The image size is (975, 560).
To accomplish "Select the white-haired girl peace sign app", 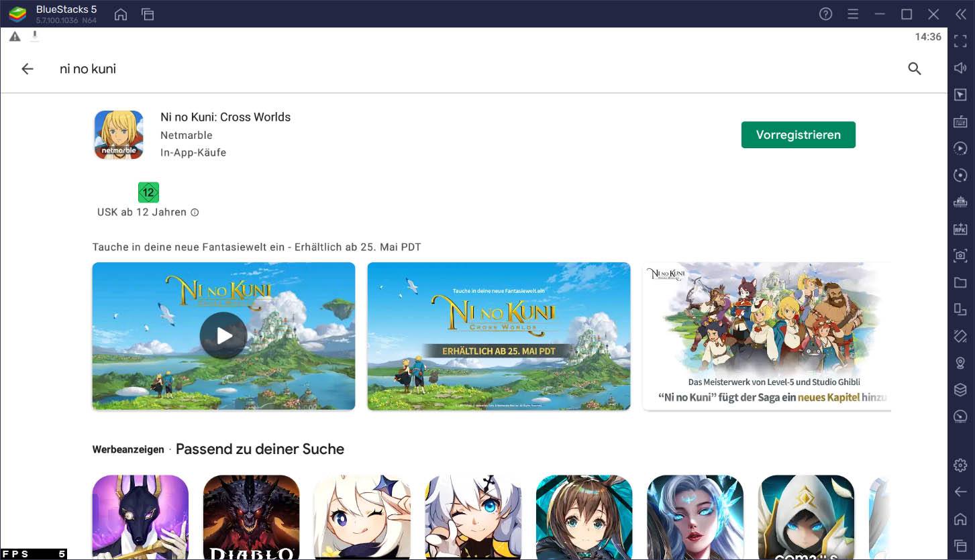I will [473, 517].
